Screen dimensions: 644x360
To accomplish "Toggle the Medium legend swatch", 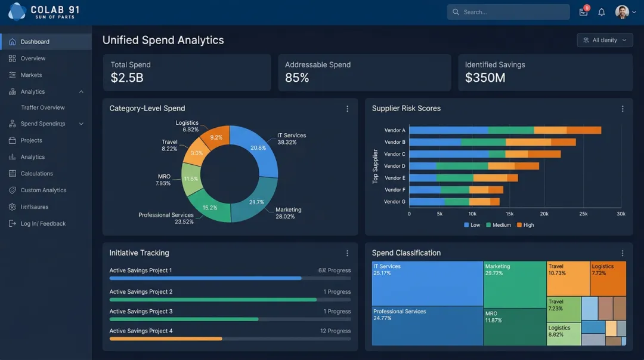I will pyautogui.click(x=488, y=225).
